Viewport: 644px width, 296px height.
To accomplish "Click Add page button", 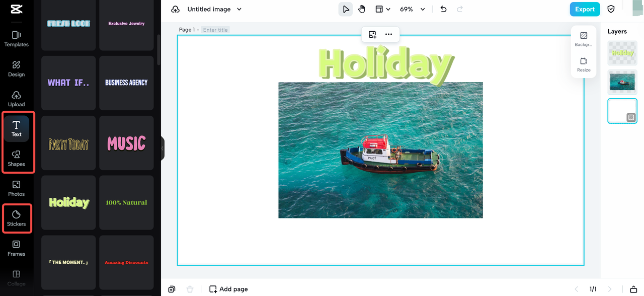I will click(x=228, y=289).
